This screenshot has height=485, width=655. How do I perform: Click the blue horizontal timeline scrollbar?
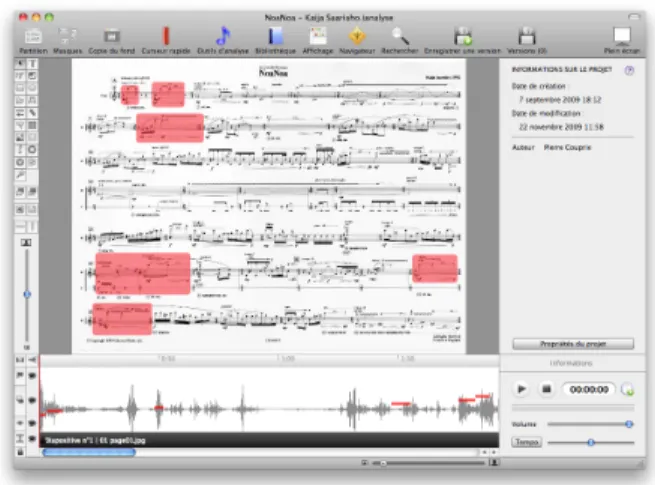point(89,452)
